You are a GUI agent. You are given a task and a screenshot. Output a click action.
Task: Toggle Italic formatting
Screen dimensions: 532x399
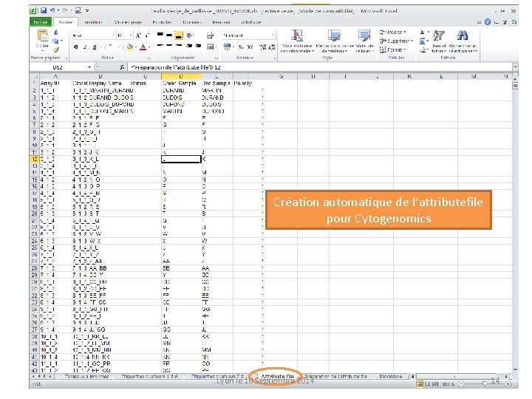point(85,47)
